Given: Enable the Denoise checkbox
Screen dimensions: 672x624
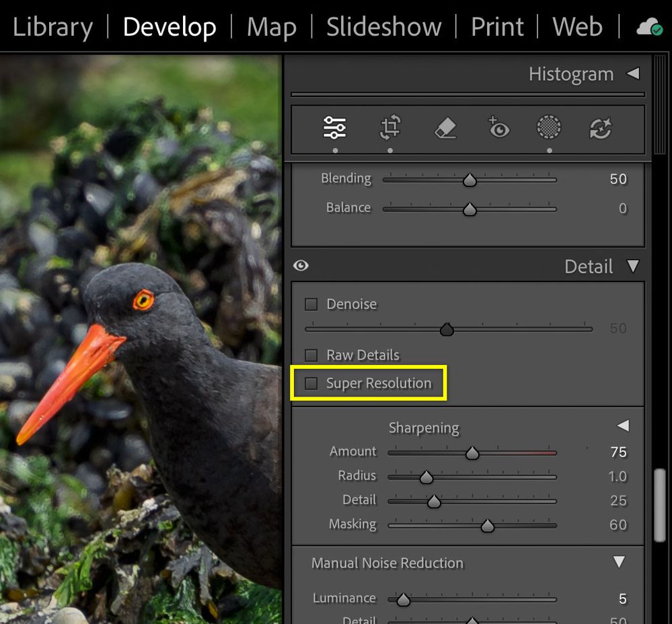Looking at the screenshot, I should click(311, 304).
